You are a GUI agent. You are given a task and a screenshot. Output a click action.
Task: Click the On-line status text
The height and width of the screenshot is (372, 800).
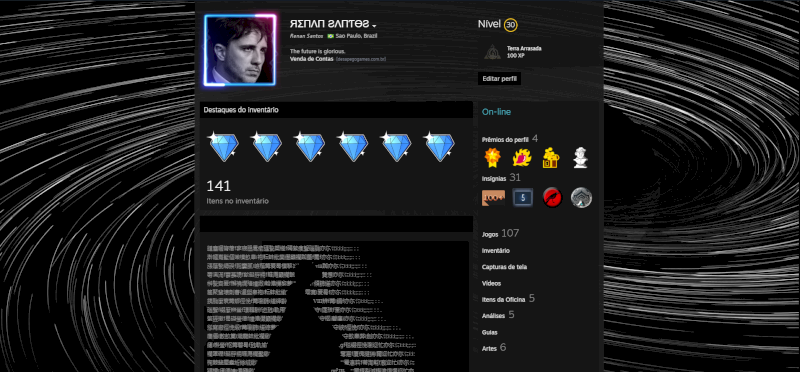click(496, 112)
